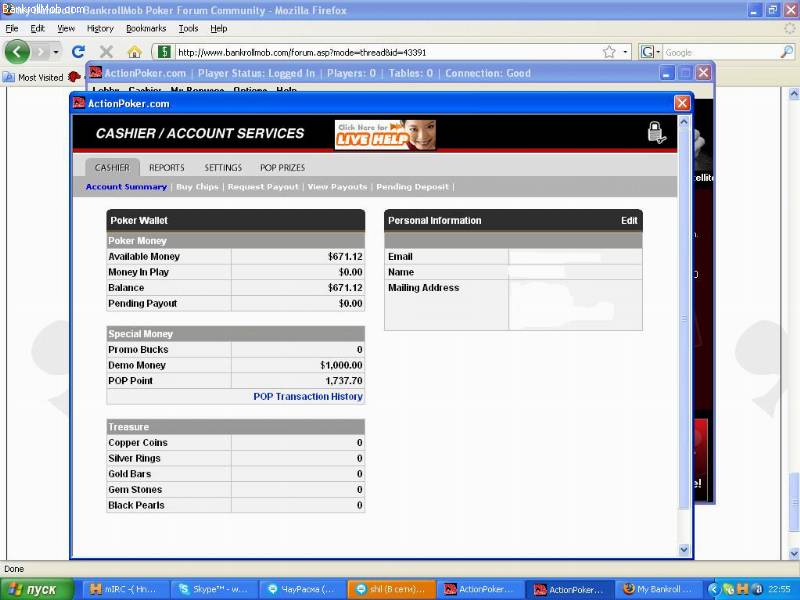Click the green tray icon beside the arrow
800x600 pixels.
click(728, 590)
